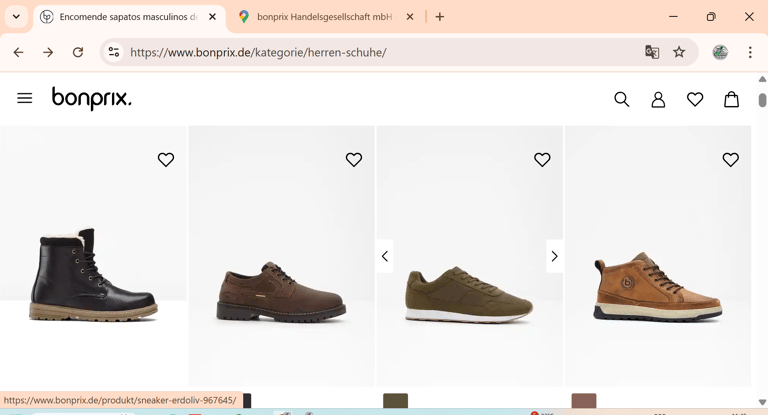The image size is (768, 415).
Task: Favorite the tan high-top shoe
Action: (x=730, y=160)
